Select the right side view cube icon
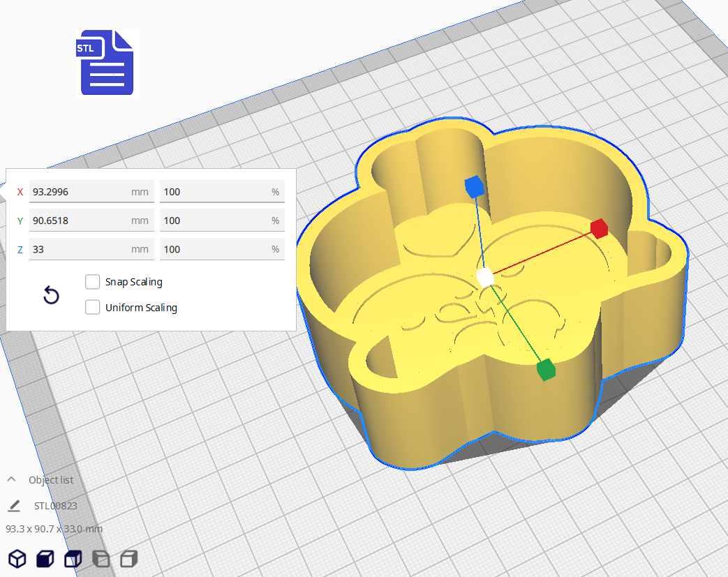 128,559
